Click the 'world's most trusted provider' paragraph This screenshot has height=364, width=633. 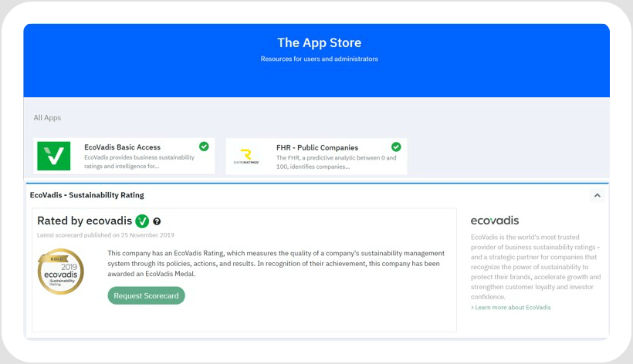pyautogui.click(x=536, y=267)
